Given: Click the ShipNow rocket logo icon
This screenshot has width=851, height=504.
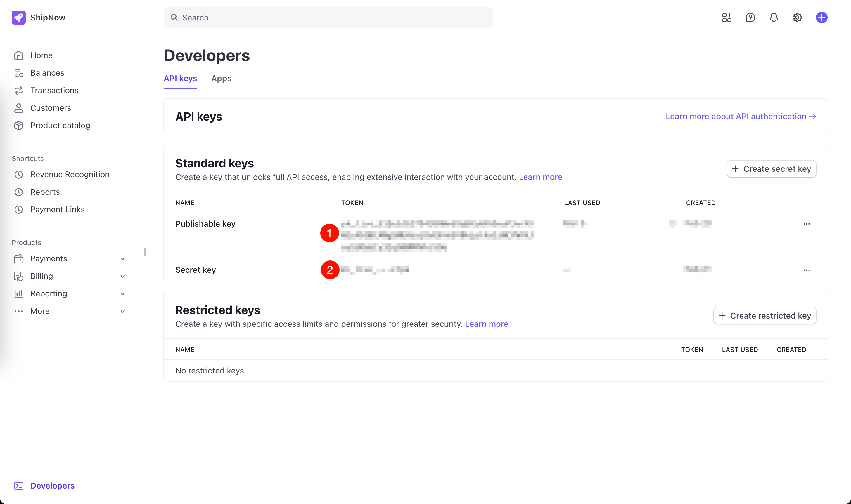Looking at the screenshot, I should [x=18, y=17].
